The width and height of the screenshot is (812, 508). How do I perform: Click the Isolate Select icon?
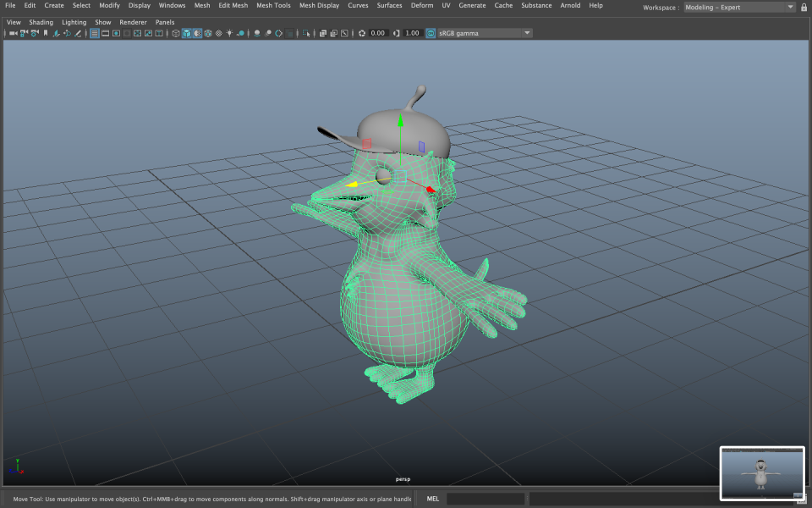[306, 33]
